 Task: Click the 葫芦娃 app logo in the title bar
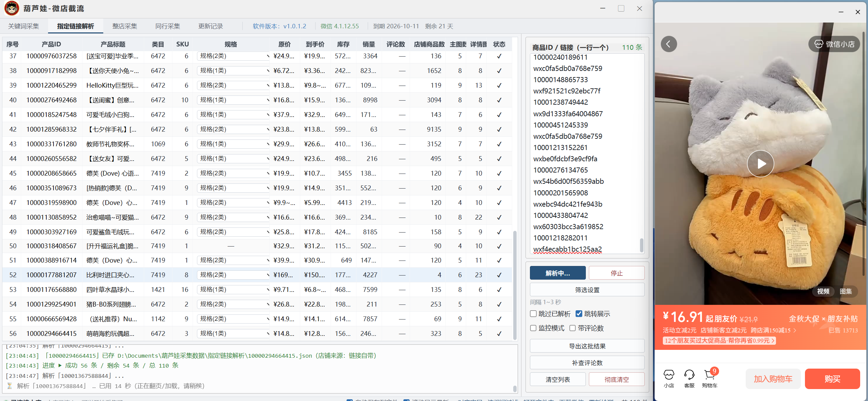tap(12, 8)
